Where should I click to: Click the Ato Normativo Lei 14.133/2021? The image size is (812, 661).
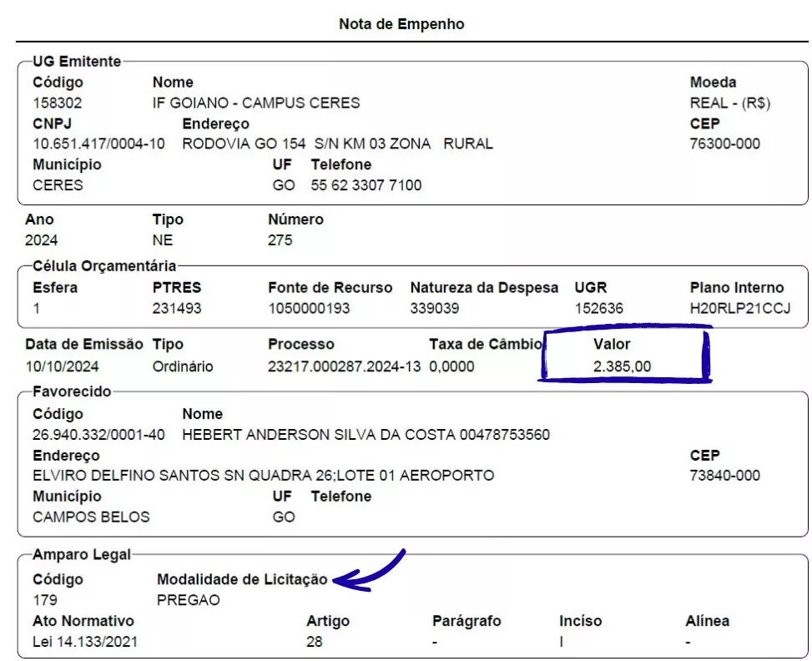click(85, 642)
